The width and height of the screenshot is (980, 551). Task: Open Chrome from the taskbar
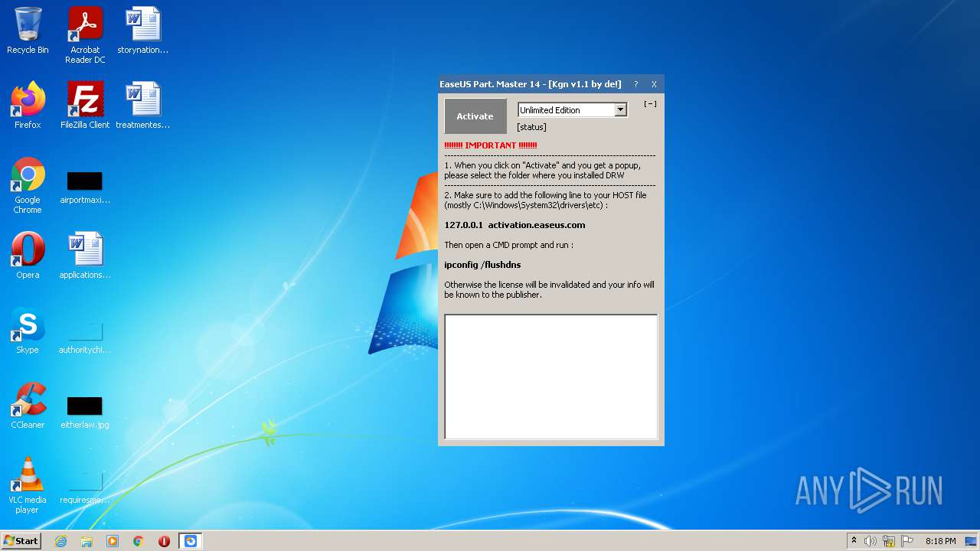pyautogui.click(x=139, y=541)
